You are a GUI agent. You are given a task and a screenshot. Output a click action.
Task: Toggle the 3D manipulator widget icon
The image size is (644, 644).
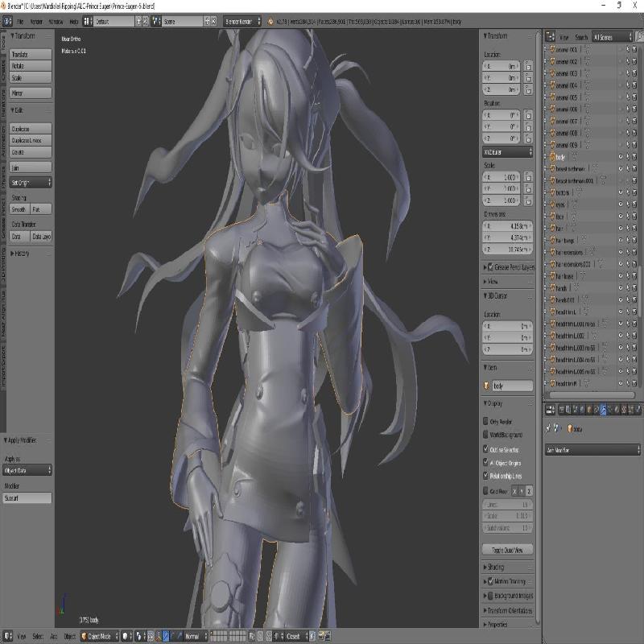tap(158, 636)
